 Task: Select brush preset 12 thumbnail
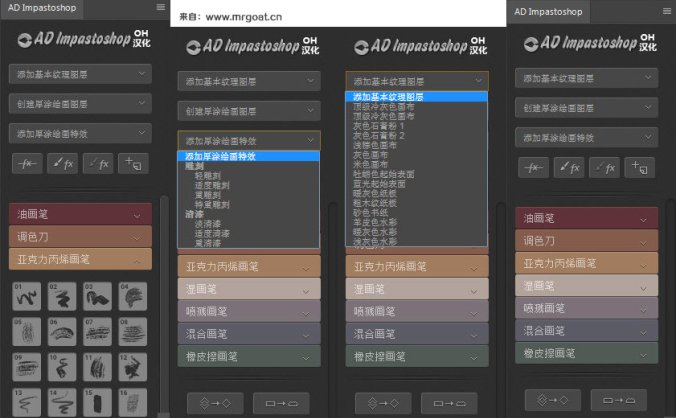coord(132,367)
